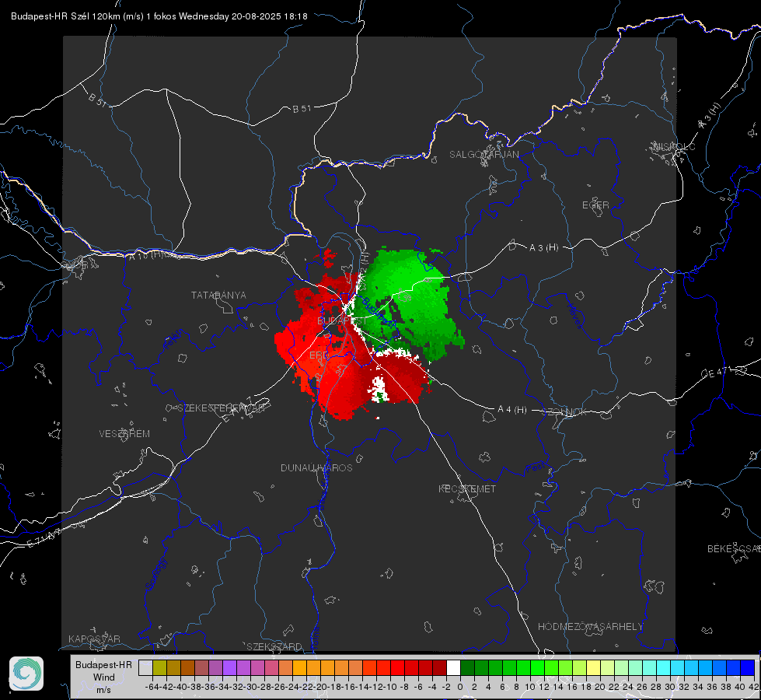Image resolution: width=761 pixels, height=700 pixels.
Task: Select the bright red swatch between -10 and -8
Action: click(397, 667)
